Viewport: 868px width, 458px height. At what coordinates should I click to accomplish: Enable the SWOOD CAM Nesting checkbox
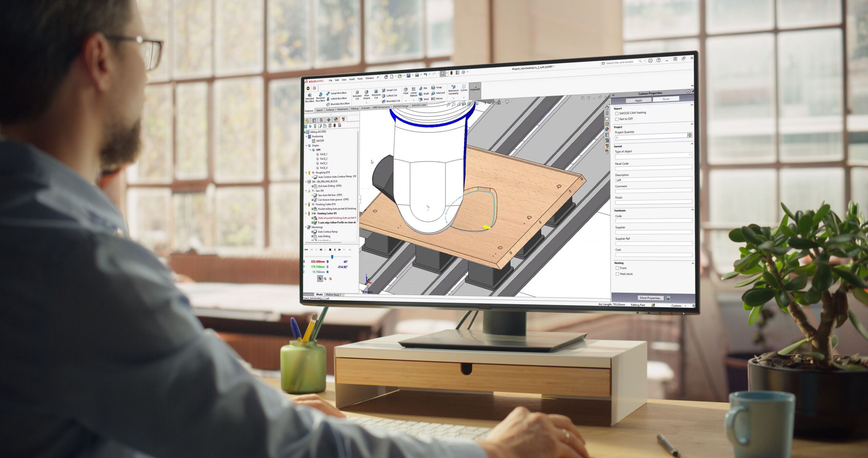pos(617,113)
